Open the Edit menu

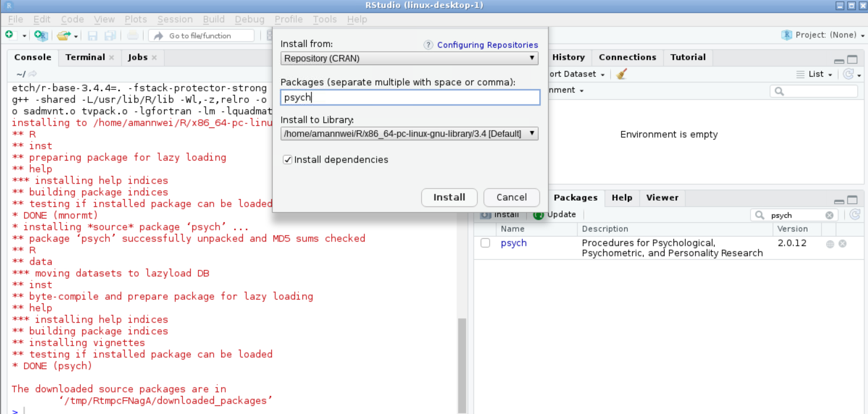[x=42, y=19]
